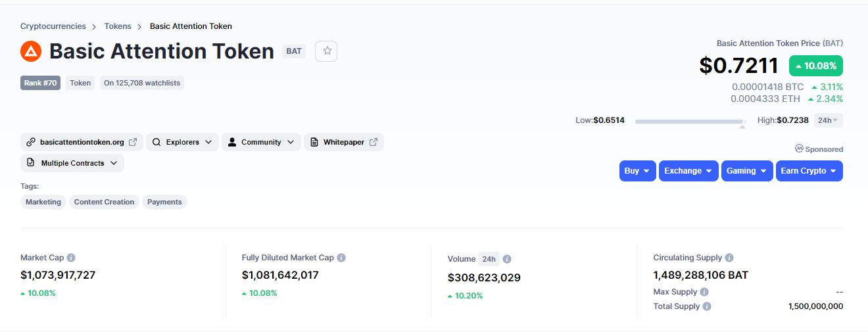Click the 0.0004333 ETH price text
Image resolution: width=868 pixels, height=332 pixels.
(765, 99)
